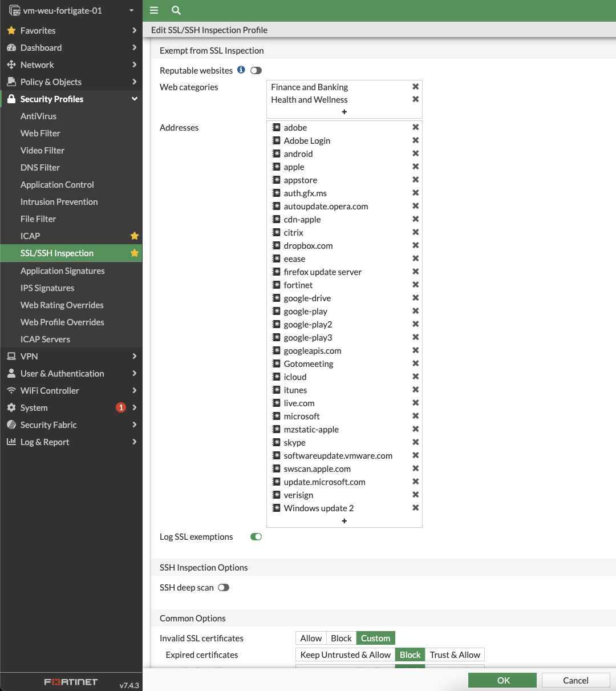
Task: Enable SSH deep scan toggle
Action: point(224,587)
